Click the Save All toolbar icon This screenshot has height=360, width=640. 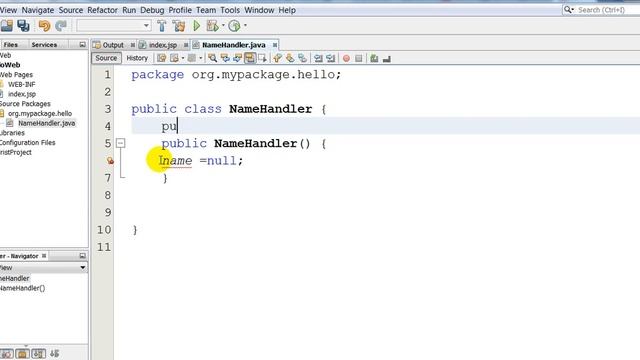23,26
